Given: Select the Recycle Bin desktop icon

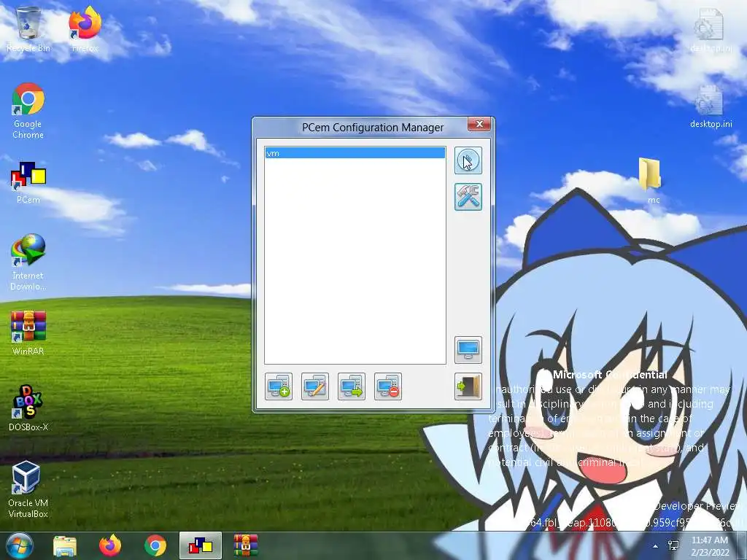Looking at the screenshot, I should (28, 29).
